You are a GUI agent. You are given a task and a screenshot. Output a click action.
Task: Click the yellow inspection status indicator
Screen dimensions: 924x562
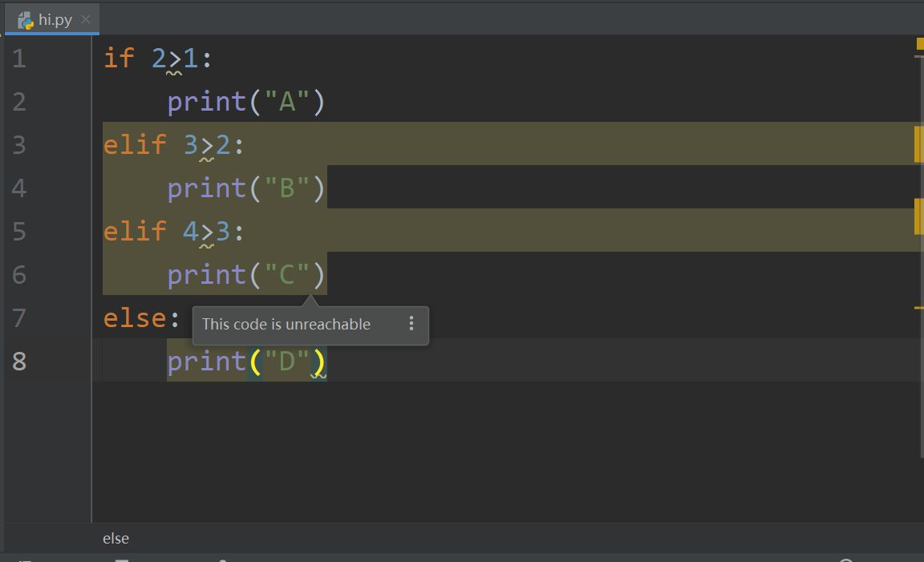coord(919,42)
